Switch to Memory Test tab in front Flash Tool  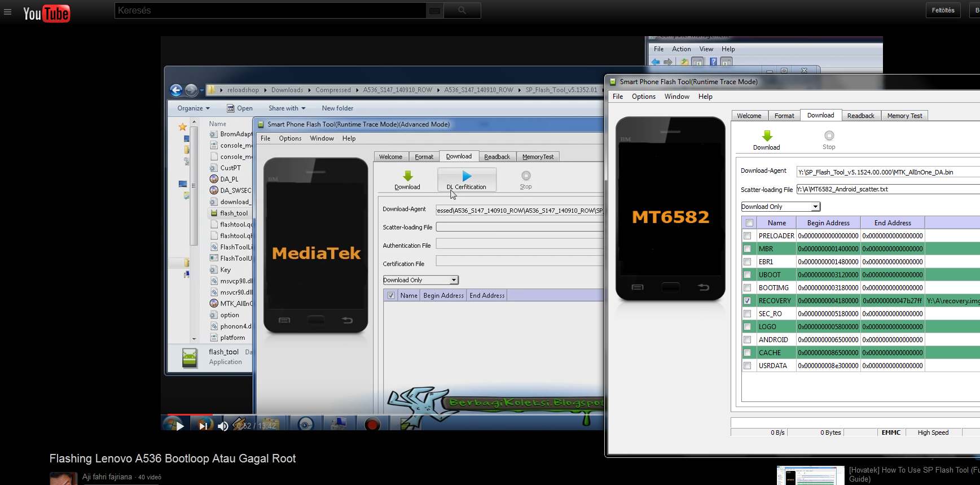point(904,116)
